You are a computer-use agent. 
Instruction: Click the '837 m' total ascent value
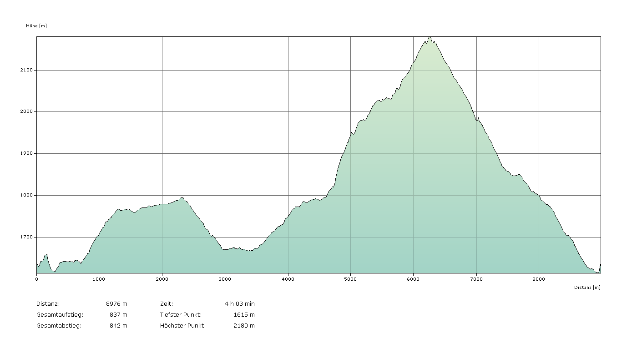click(118, 315)
